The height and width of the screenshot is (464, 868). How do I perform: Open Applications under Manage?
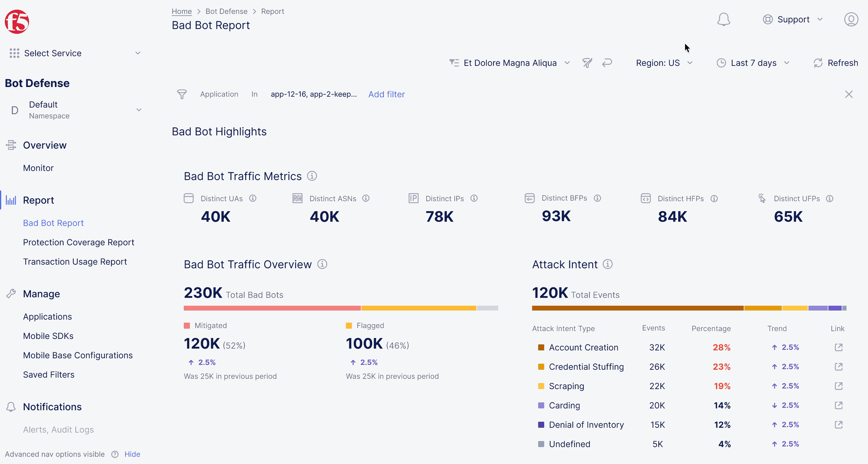point(47,317)
